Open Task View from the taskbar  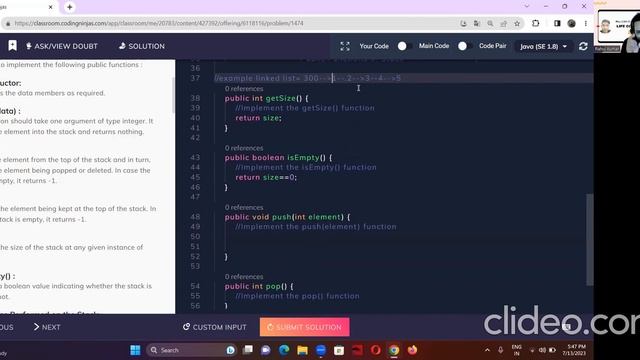(x=248, y=350)
